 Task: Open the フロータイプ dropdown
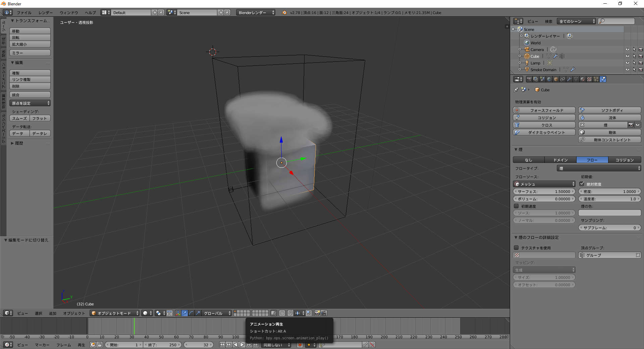[x=599, y=168]
